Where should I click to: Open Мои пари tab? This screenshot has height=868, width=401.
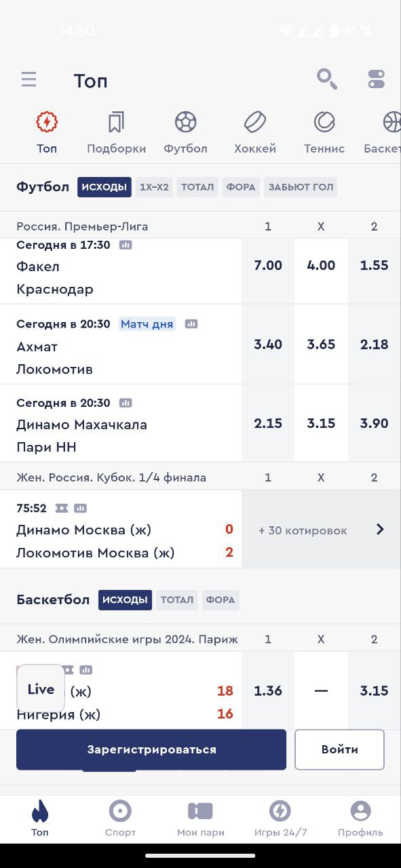click(x=200, y=818)
